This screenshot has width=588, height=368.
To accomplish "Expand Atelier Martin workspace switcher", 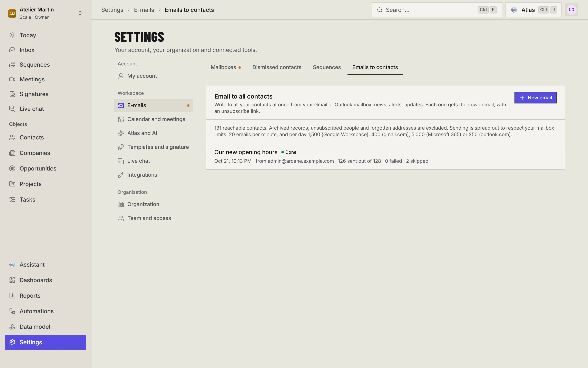I will (46, 13).
